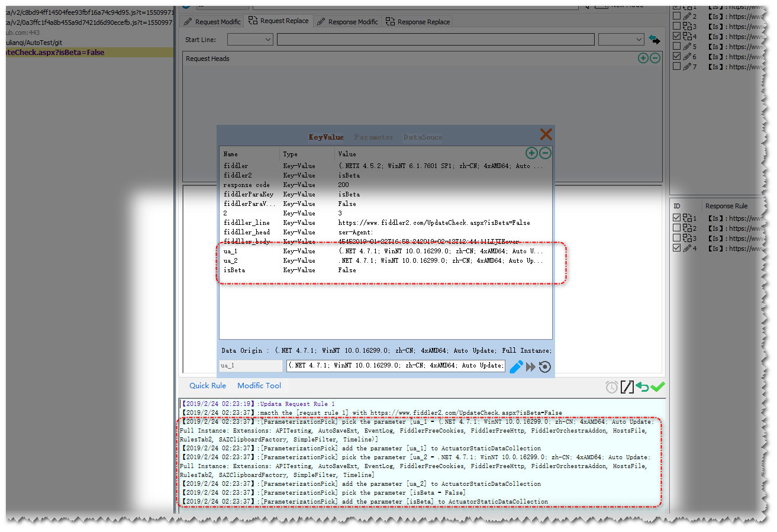This screenshot has width=777, height=532.
Task: Open the Response Modific tab
Action: click(347, 22)
